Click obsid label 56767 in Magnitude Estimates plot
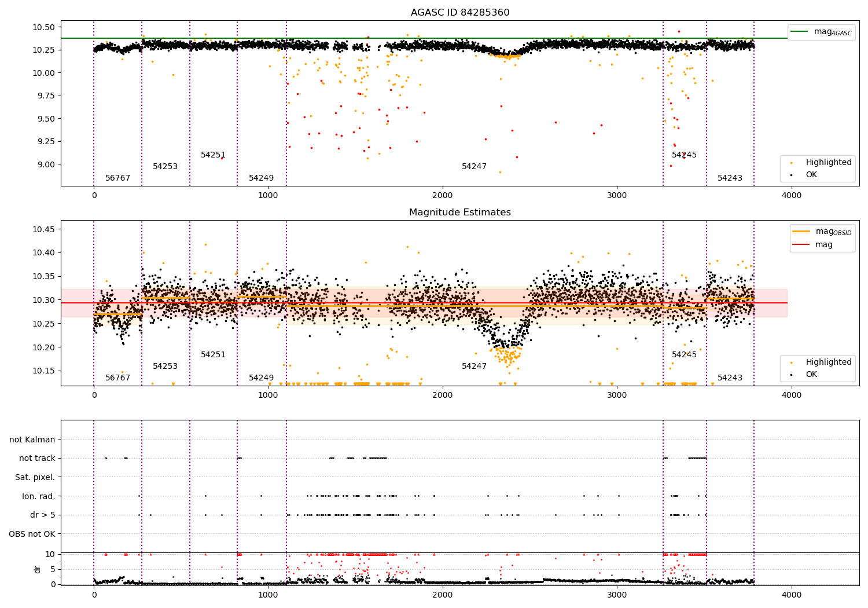Image resolution: width=868 pixels, height=608 pixels. click(118, 378)
